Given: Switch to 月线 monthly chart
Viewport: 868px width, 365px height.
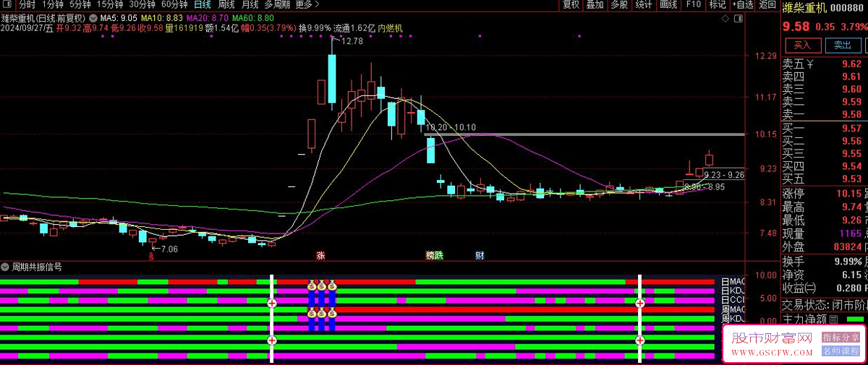Looking at the screenshot, I should 250,5.
